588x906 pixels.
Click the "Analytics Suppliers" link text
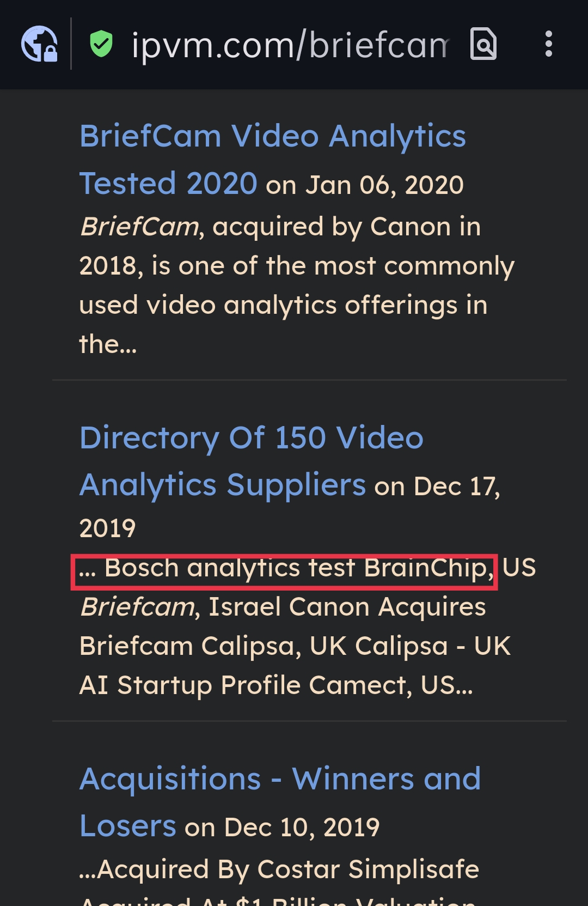(x=223, y=485)
